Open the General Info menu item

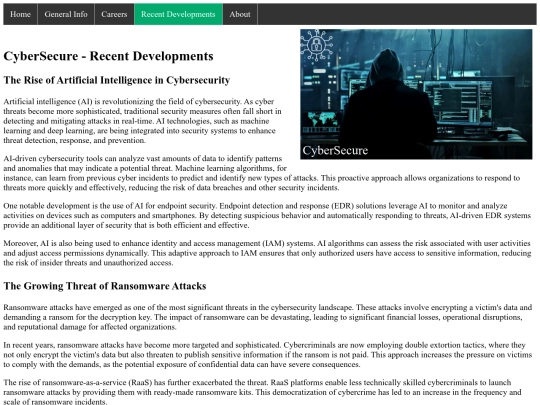pyautogui.click(x=66, y=14)
